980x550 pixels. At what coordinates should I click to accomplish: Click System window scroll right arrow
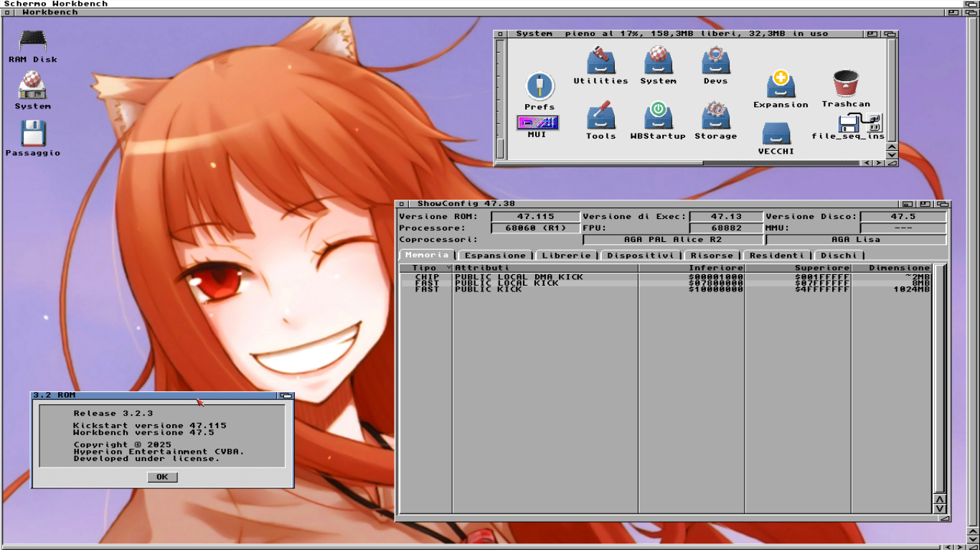[879, 163]
